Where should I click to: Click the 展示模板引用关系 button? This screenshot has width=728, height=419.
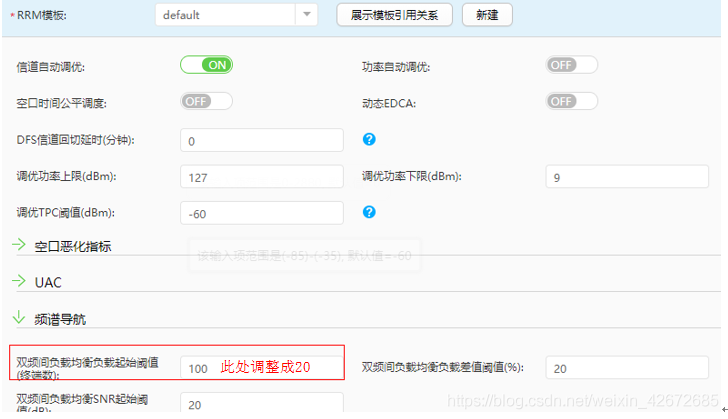394,15
